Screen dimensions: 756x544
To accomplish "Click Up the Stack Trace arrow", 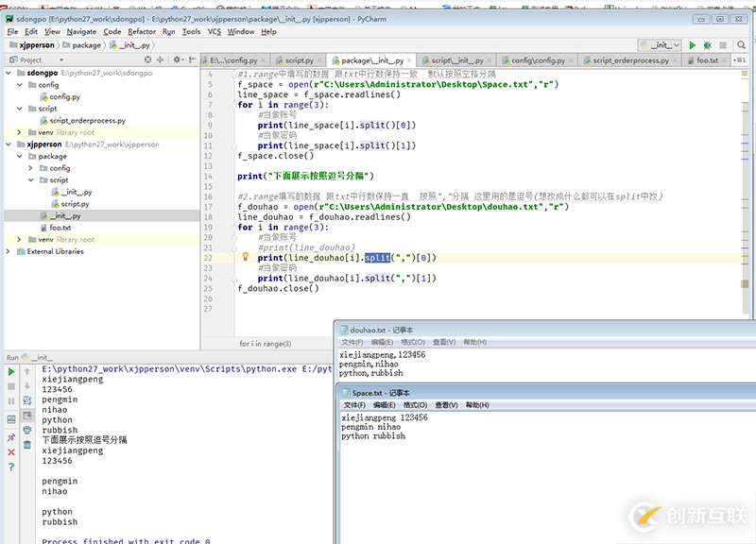I will [x=27, y=371].
